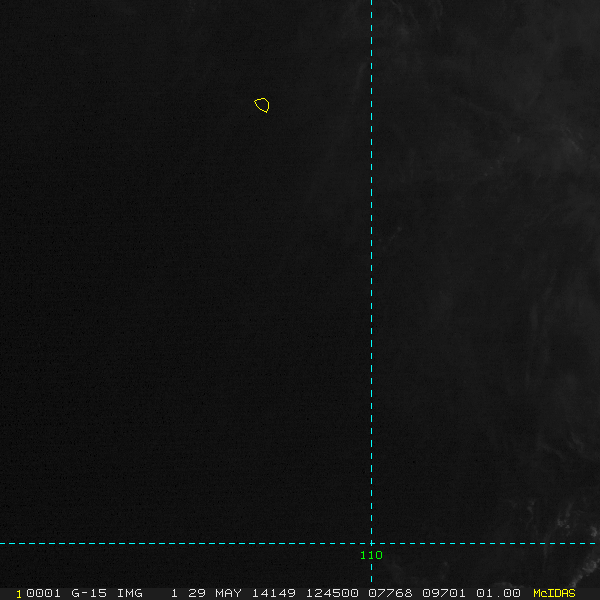600x600 pixels.
Task: Click the 01.00 resolution value
Action: (498, 593)
